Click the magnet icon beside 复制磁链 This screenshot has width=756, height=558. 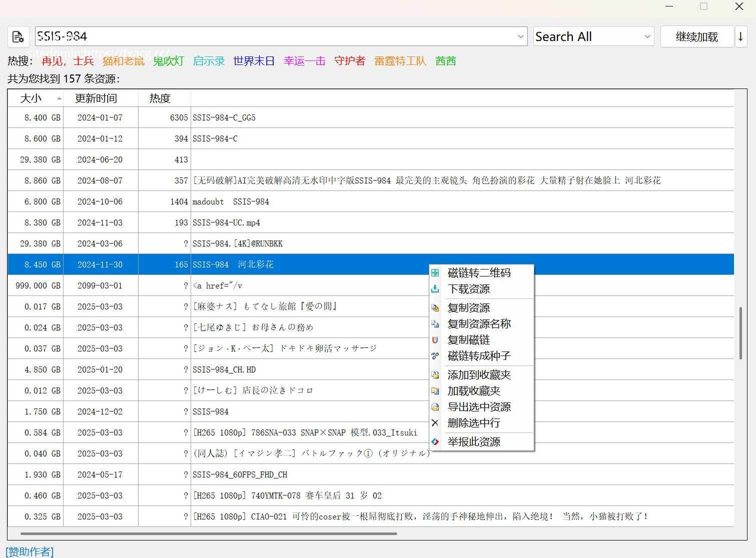435,340
